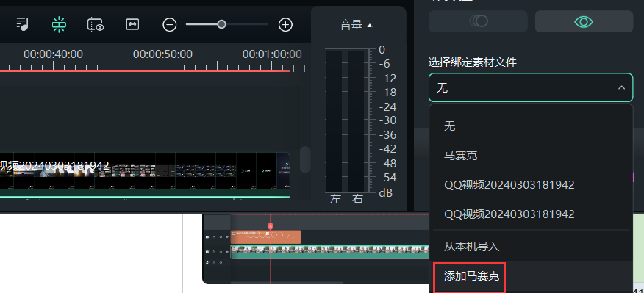The height and width of the screenshot is (293, 644).
Task: Collapse the 音量 meter panel arrow
Action: click(369, 26)
